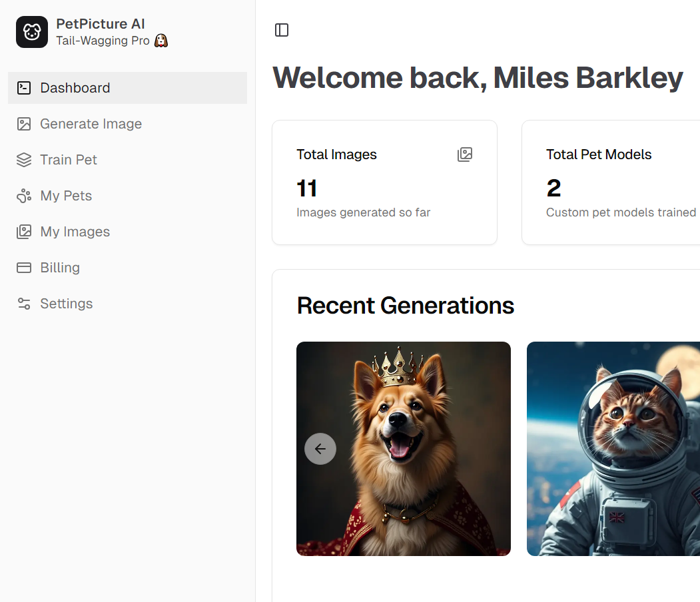The image size is (700, 602).
Task: Click the Train Pet layers icon
Action: [24, 160]
